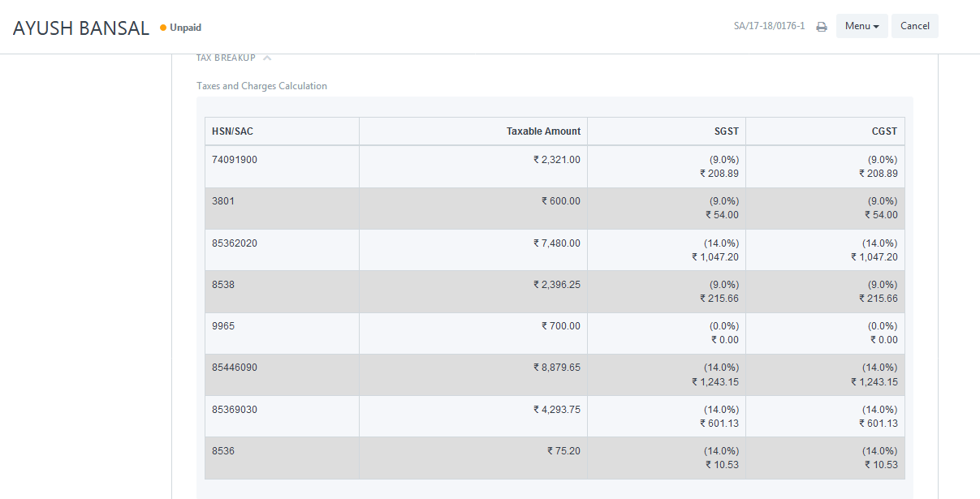Image resolution: width=980 pixels, height=499 pixels.
Task: Click the CGST column header
Action: point(825,131)
